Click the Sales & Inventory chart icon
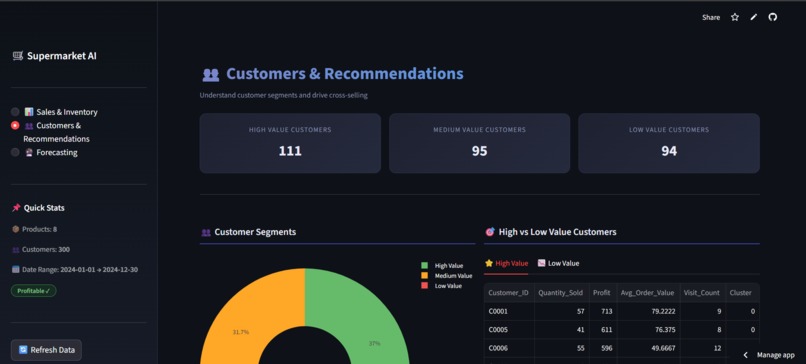Viewport: 806px width, 364px height. point(29,112)
